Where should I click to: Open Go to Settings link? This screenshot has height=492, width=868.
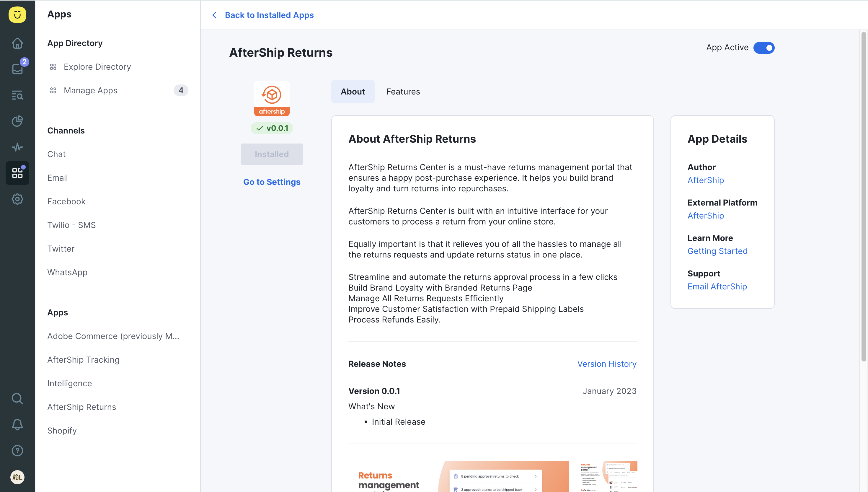[272, 182]
